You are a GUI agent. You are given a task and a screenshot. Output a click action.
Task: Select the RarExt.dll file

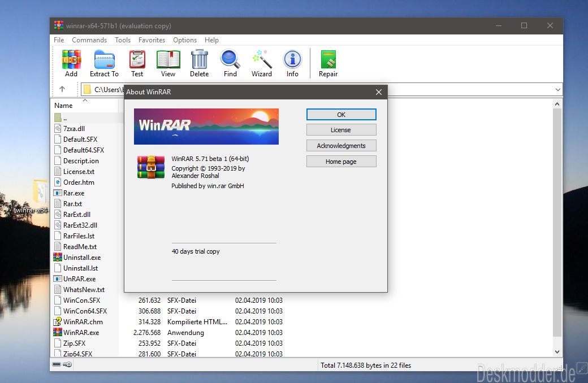point(77,215)
